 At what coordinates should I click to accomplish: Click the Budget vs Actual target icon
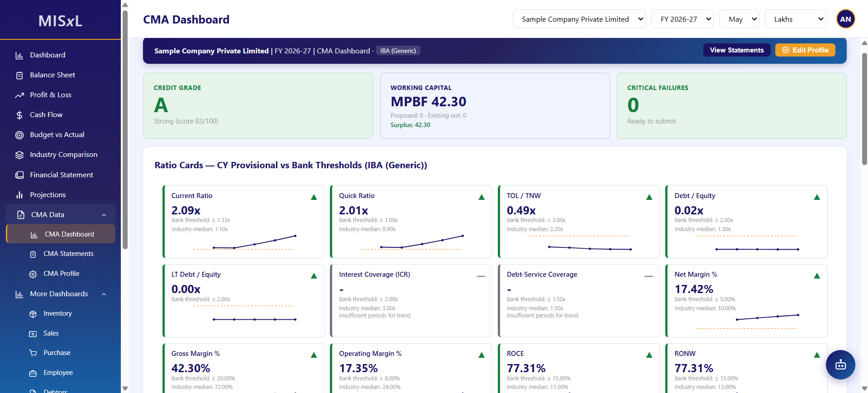[19, 135]
